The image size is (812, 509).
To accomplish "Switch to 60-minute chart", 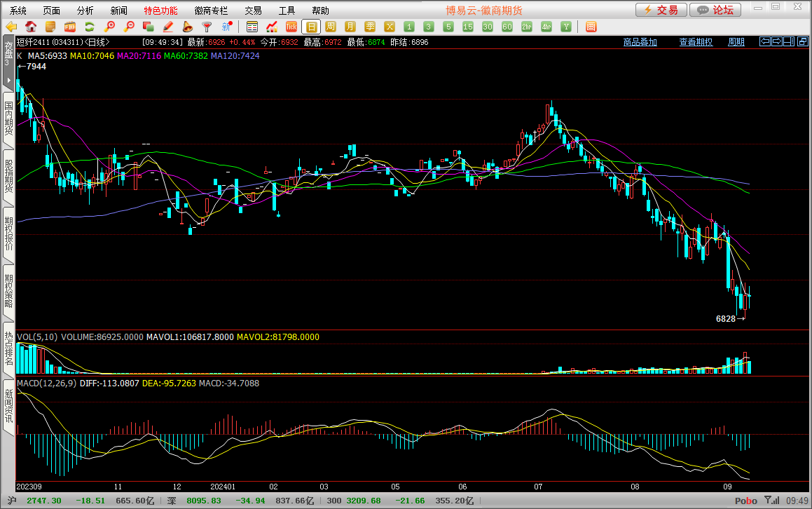I will [507, 27].
